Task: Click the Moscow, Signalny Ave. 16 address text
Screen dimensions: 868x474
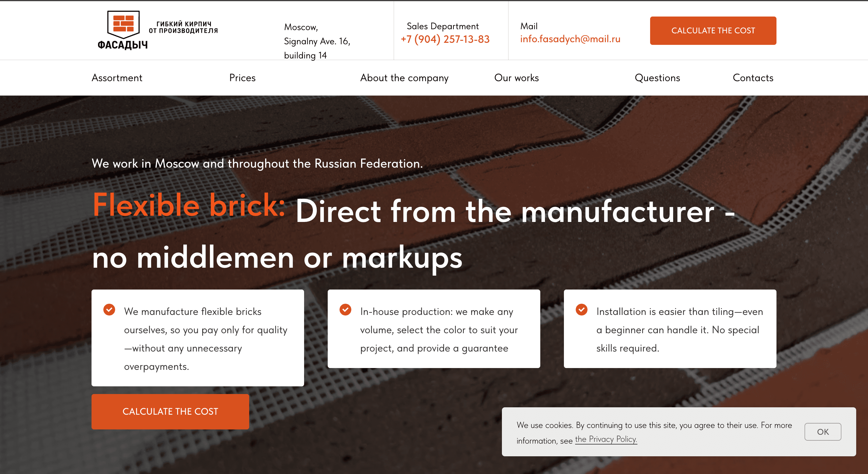Action: click(x=317, y=41)
